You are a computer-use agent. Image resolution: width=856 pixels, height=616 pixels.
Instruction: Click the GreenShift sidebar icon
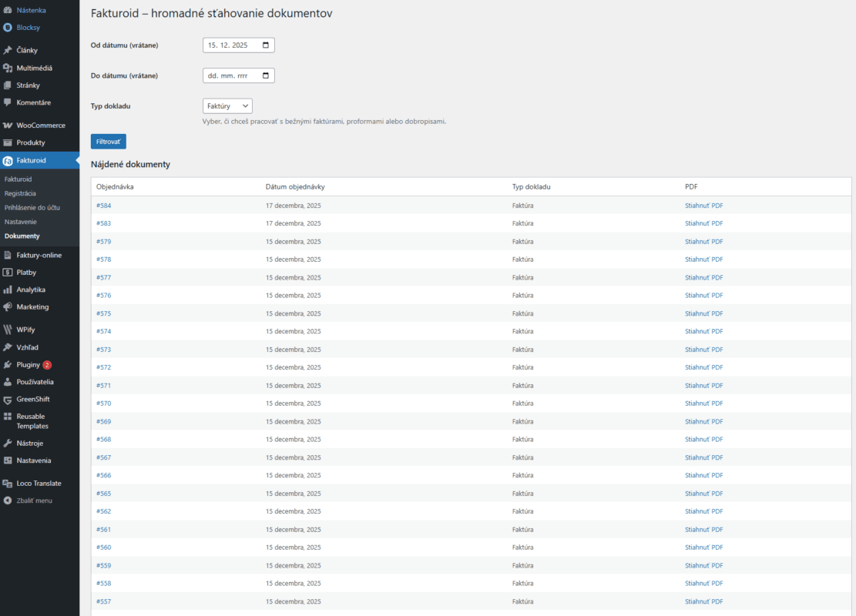click(8, 399)
